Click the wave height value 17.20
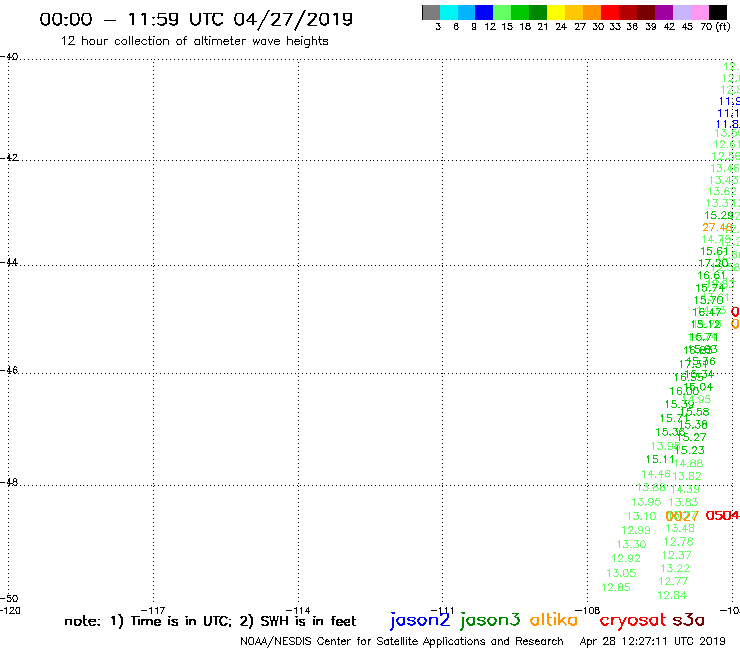Image resolution: width=740 pixels, height=650 pixels. click(713, 263)
